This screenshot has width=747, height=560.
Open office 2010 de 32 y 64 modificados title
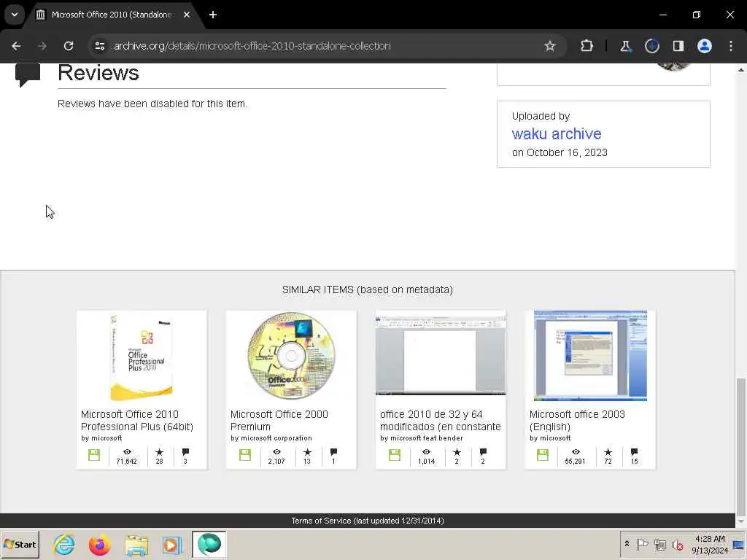(441, 421)
